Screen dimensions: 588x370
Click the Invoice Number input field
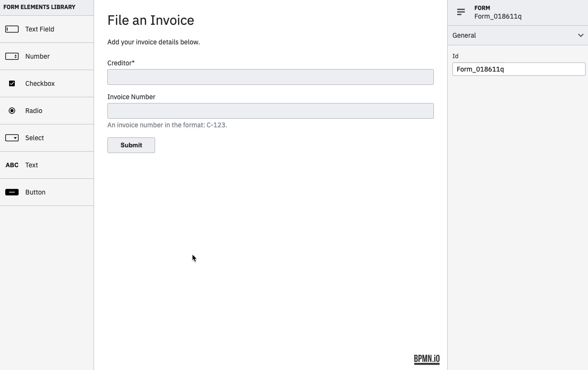pyautogui.click(x=270, y=111)
